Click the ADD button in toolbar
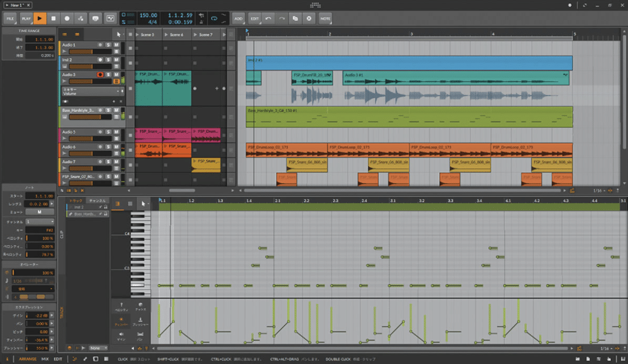This screenshot has height=364, width=628. tap(238, 18)
